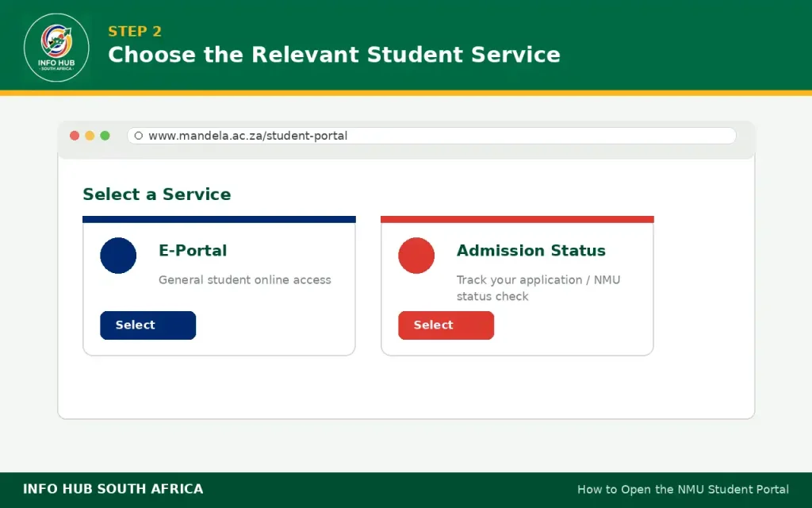
Task: Click 'How to Open the NMU Student Portal' footer
Action: click(x=683, y=489)
